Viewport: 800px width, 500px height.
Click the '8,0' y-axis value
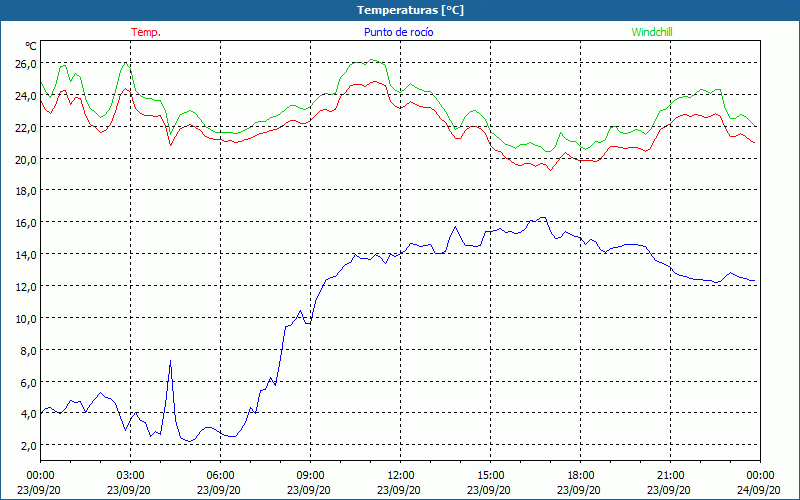pyautogui.click(x=28, y=351)
